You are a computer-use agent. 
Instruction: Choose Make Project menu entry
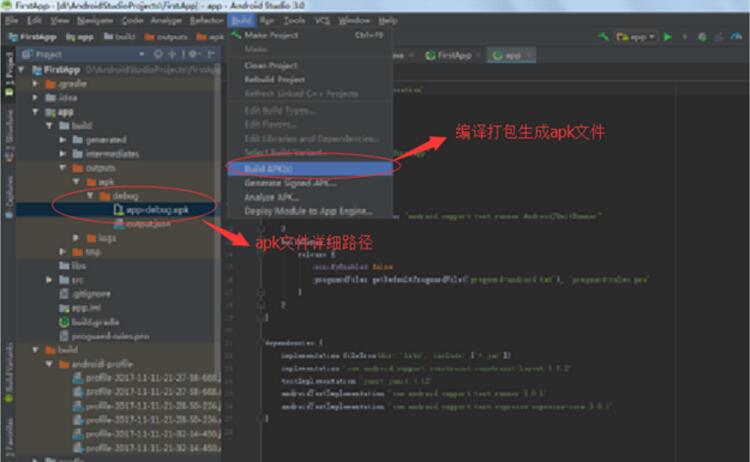[310, 35]
